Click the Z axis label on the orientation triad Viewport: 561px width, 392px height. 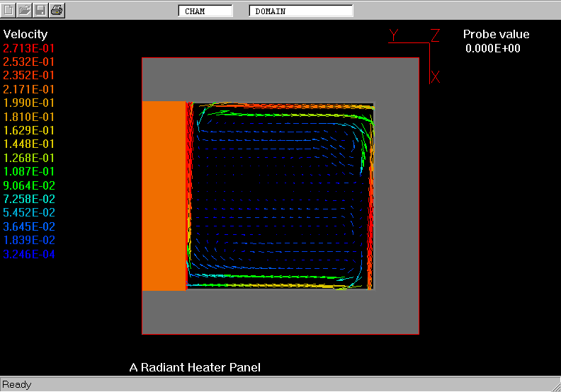436,35
